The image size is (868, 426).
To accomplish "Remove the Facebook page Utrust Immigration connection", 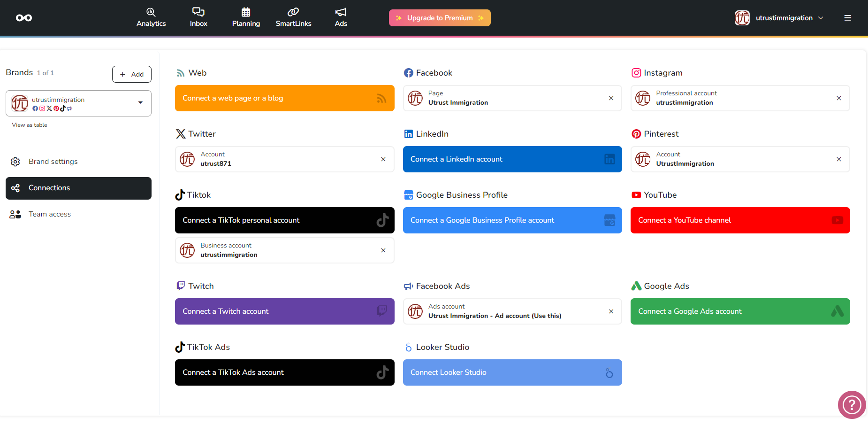I will point(611,98).
